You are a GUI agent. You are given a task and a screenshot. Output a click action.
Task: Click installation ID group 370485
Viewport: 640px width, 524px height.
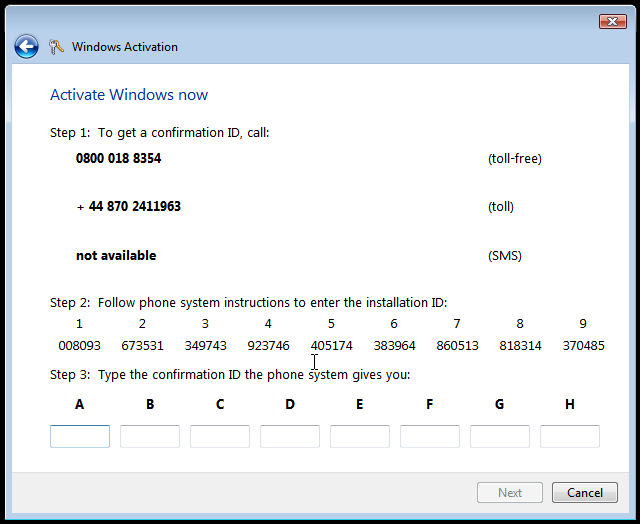point(583,346)
